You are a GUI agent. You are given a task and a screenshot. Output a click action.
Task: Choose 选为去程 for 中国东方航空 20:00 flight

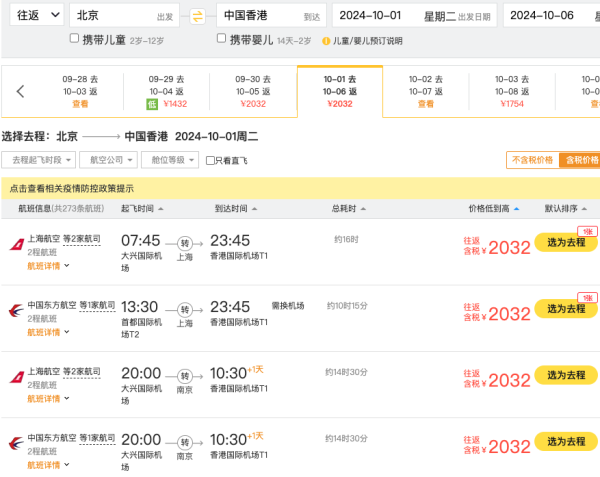(x=566, y=441)
